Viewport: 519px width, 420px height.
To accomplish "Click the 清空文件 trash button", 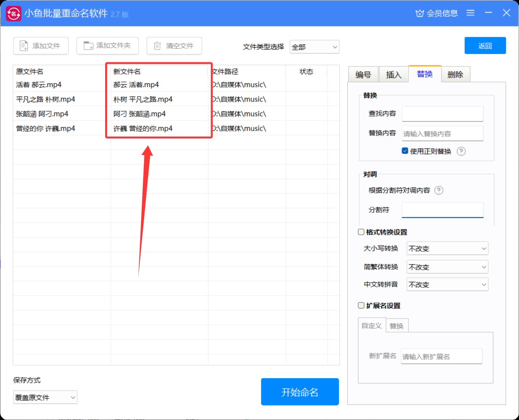I will 174,46.
